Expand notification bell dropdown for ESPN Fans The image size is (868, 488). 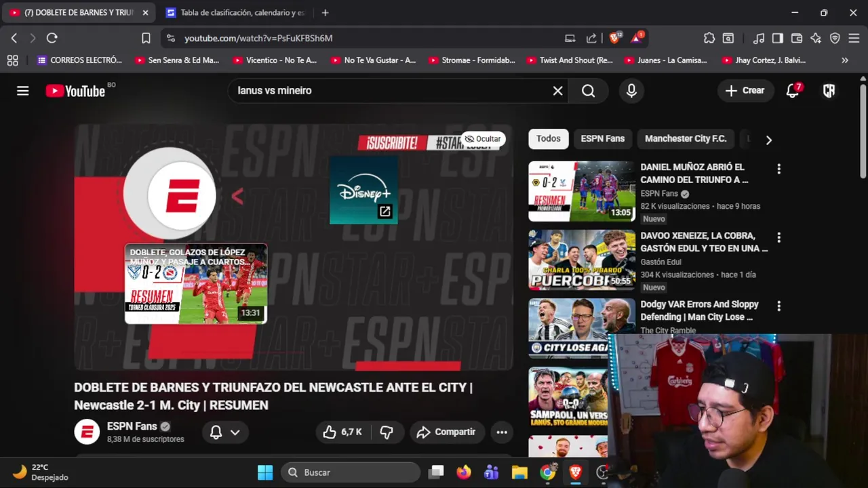(x=235, y=432)
